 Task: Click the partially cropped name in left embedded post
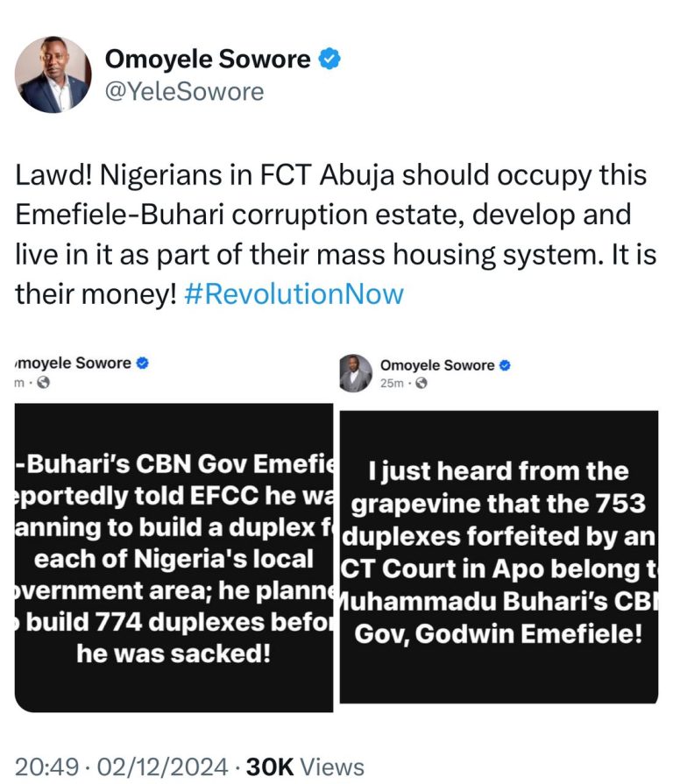pos(72,363)
